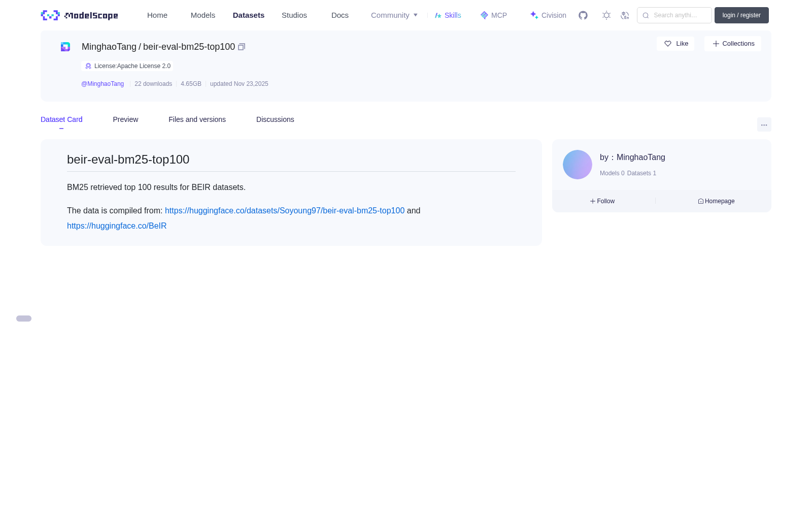Screen dimensions: 812x508
Task: Click MinghaoTang's gradient profile avatar
Action: 578,165
